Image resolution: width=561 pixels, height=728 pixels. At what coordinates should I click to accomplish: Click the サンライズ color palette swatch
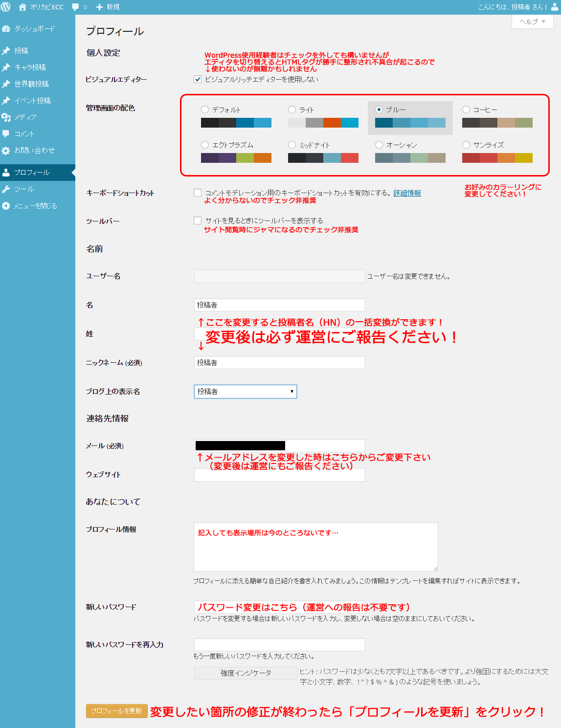[497, 157]
